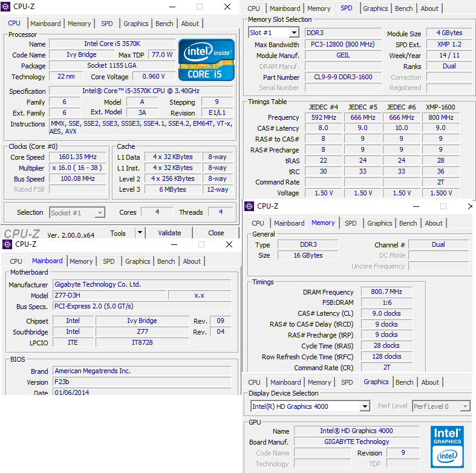476x473 pixels.
Task: Select the Graphics tab in the Mainboard window
Action: point(137,261)
